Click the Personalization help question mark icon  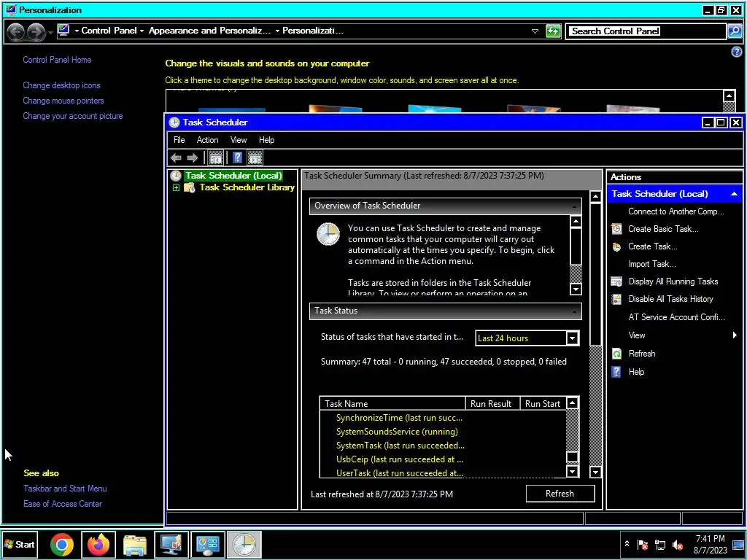click(736, 52)
